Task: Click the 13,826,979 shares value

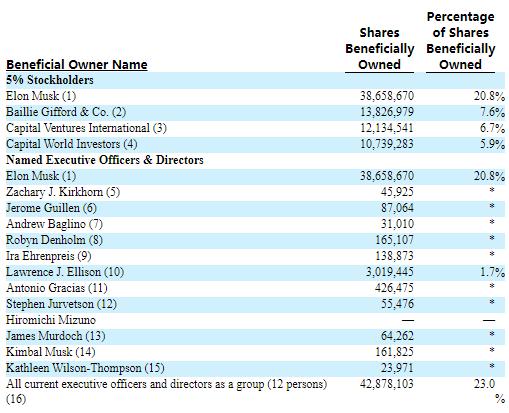Action: pyautogui.click(x=387, y=112)
